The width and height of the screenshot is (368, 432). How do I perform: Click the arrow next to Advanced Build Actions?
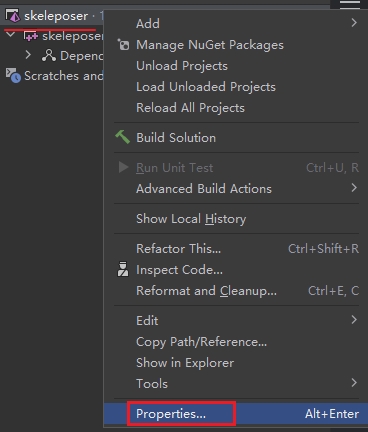pyautogui.click(x=354, y=188)
